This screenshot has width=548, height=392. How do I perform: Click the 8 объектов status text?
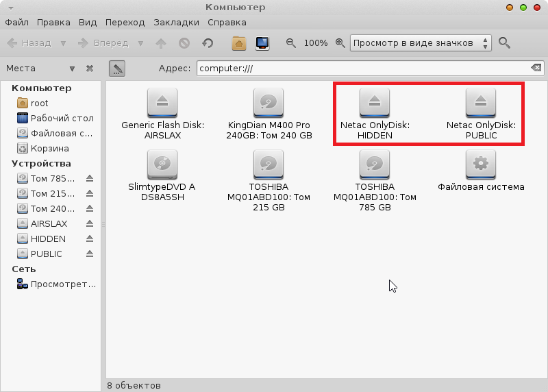[134, 385]
